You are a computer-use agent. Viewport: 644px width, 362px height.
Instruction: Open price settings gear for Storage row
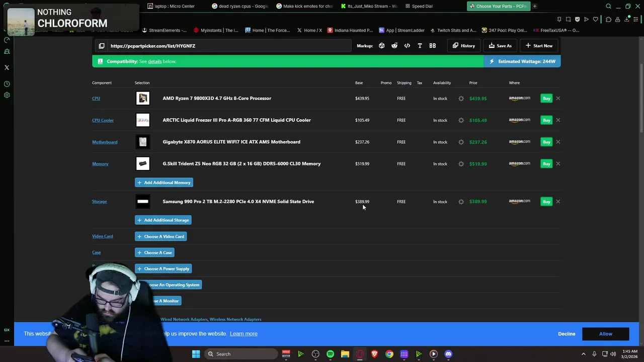click(461, 202)
